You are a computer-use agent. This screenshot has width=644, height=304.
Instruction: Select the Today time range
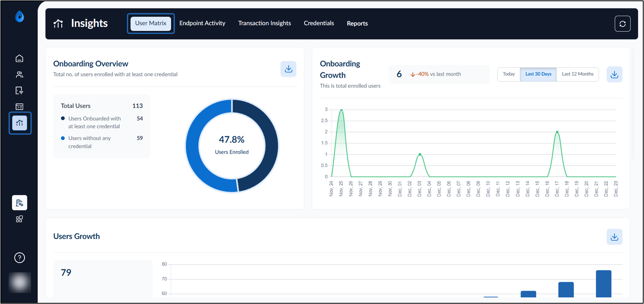coord(509,74)
